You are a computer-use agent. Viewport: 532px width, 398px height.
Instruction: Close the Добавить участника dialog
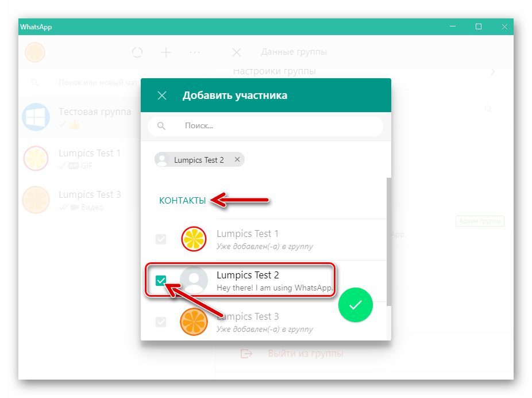162,95
